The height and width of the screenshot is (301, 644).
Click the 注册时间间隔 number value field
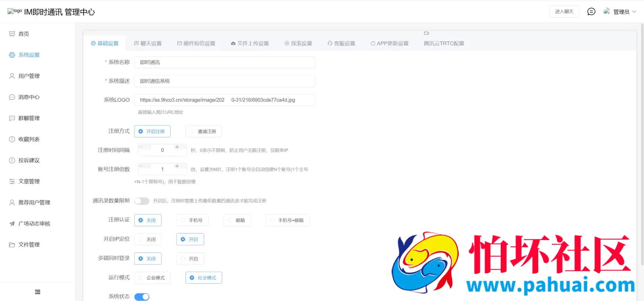tap(163, 150)
